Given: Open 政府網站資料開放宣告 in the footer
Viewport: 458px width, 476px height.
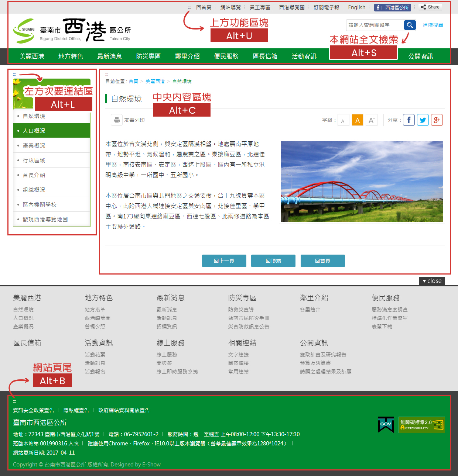Looking at the screenshot, I should point(124,410).
